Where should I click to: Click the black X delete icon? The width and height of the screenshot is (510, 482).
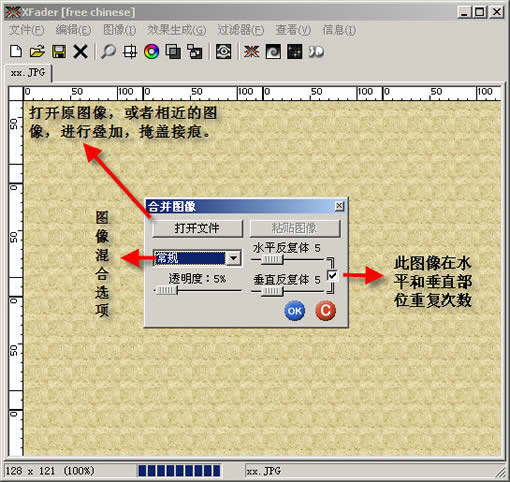[81, 52]
